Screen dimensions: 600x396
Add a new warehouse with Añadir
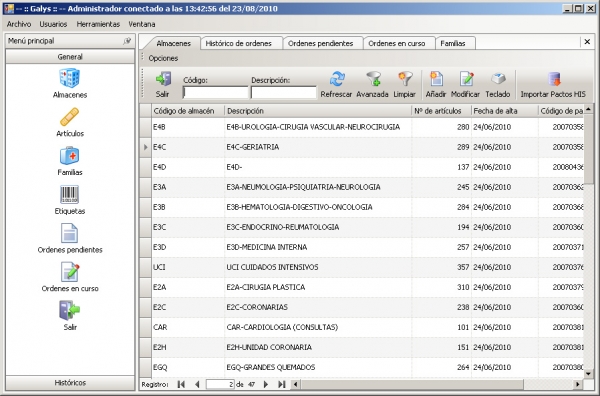(436, 84)
